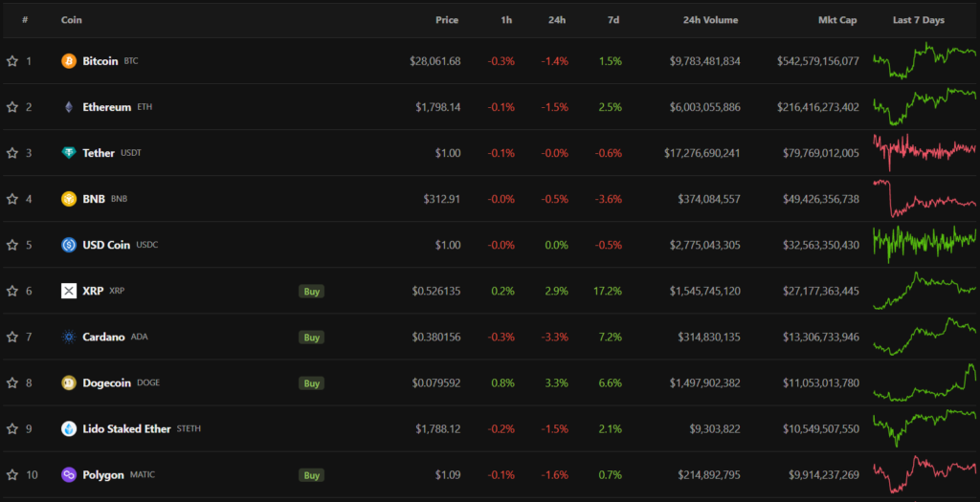This screenshot has width=980, height=502.
Task: Open the Cardano name link
Action: click(103, 338)
